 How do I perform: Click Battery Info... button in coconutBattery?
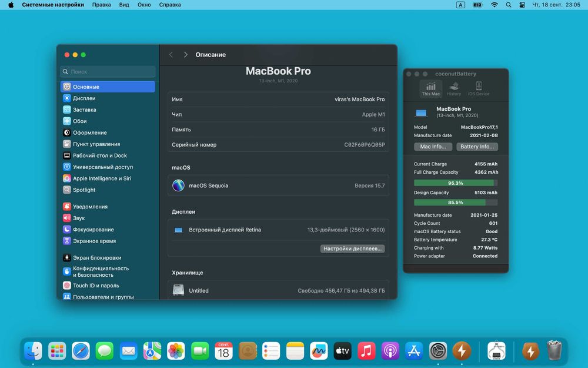[477, 147]
